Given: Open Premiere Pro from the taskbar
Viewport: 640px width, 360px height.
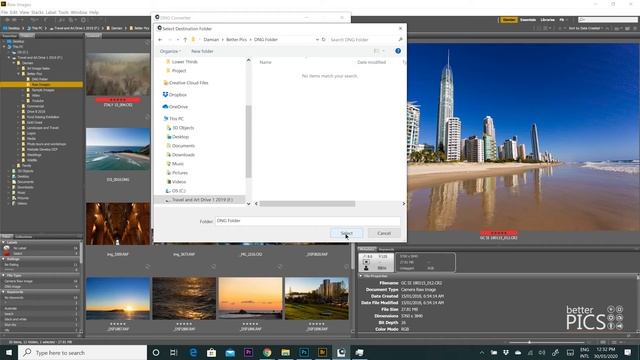Looking at the screenshot, I should [x=248, y=352].
